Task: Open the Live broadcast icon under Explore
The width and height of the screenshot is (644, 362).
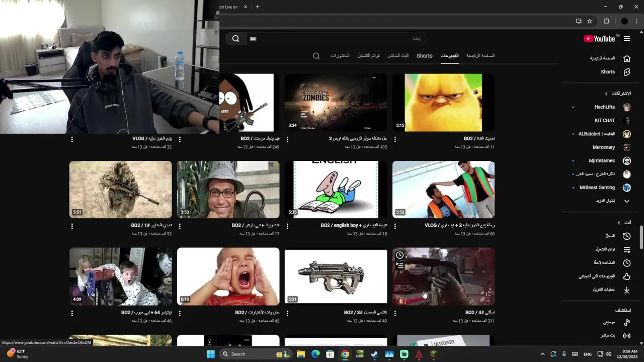Action: tap(627, 335)
